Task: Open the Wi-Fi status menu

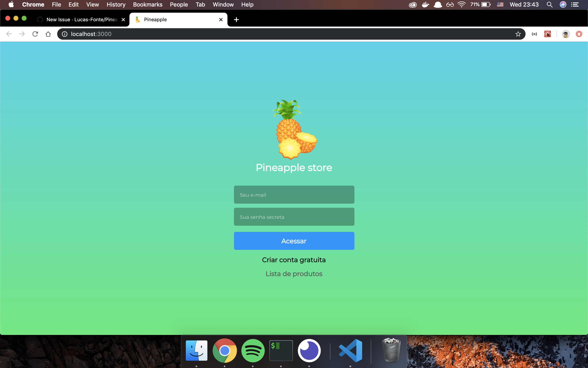Action: coord(461,4)
